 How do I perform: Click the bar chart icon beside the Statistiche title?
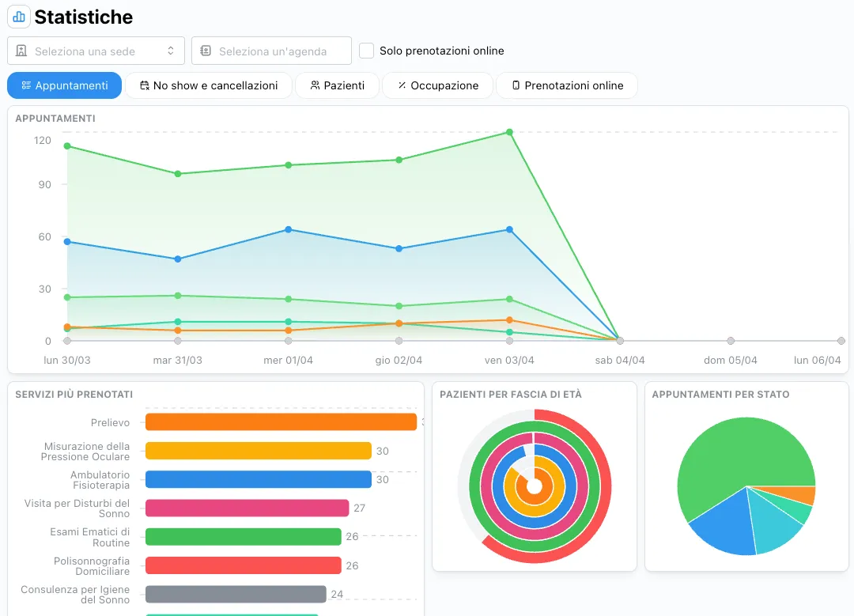tap(18, 17)
